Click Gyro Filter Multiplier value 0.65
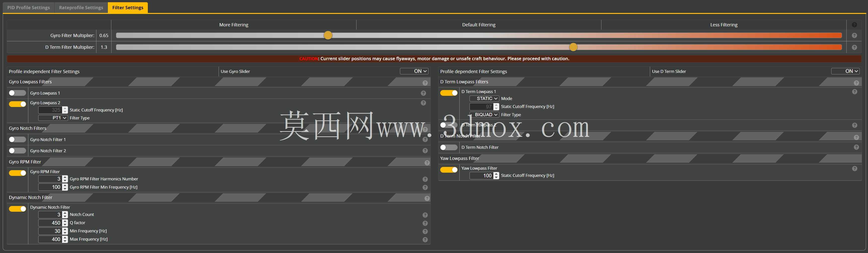Viewport: 868px width, 253px height. point(104,35)
